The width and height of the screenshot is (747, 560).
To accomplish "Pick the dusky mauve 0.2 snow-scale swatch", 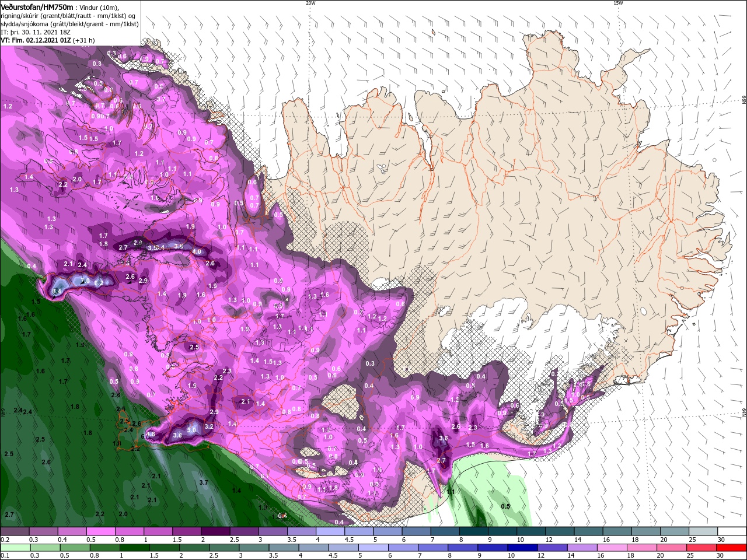I will pos(15,531).
